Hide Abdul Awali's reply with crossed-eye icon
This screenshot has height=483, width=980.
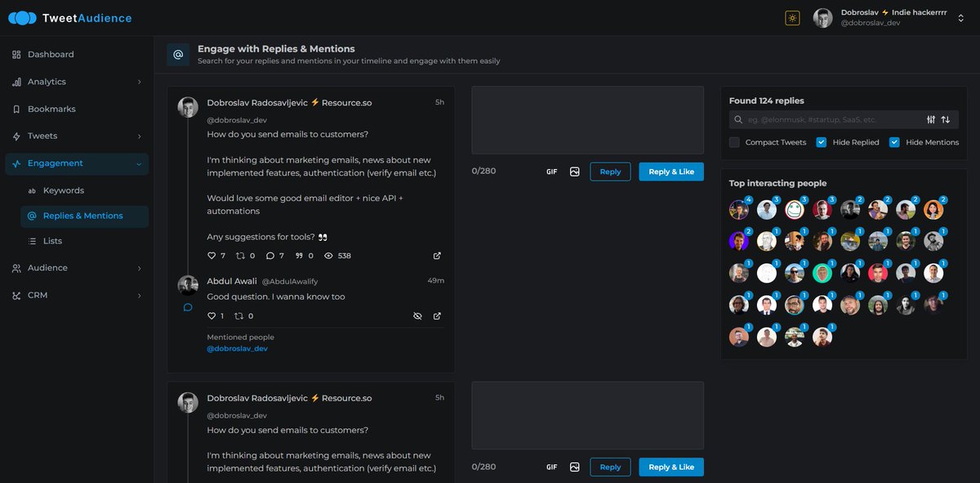tap(417, 315)
